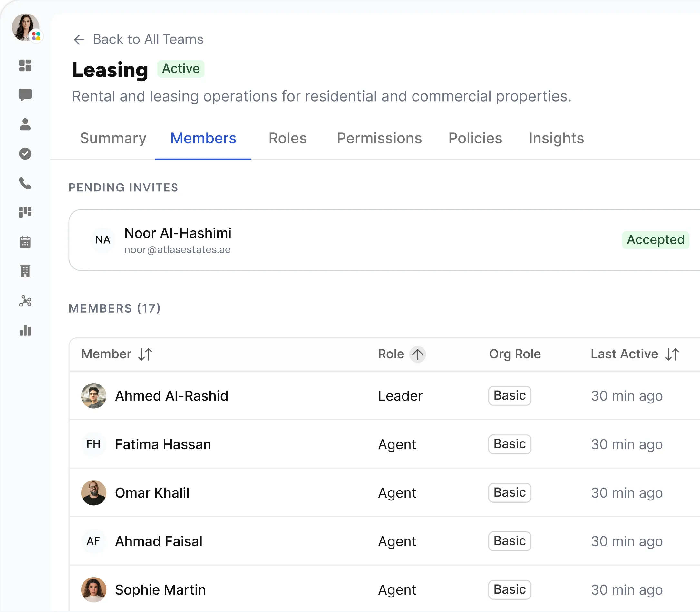Open the kanban board icon in sidebar
The image size is (700, 612).
[25, 212]
